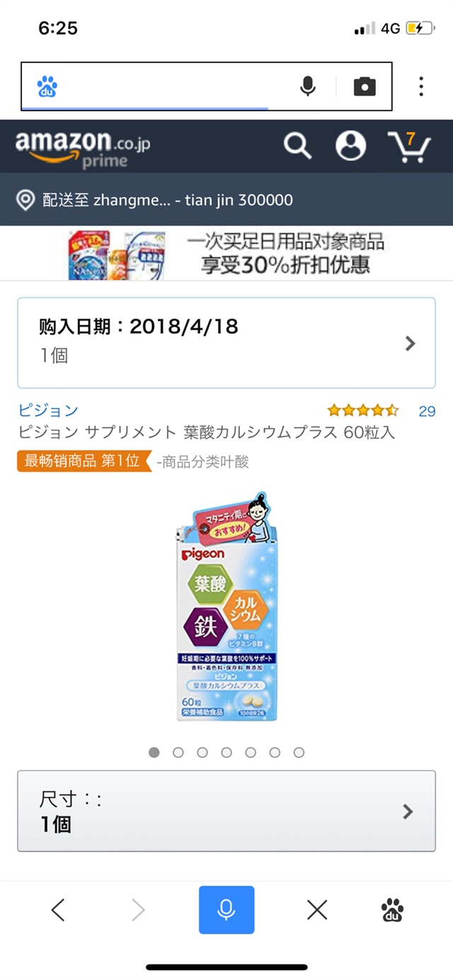The width and height of the screenshot is (453, 980).
Task: Open the size 1個 selector
Action: [x=226, y=811]
